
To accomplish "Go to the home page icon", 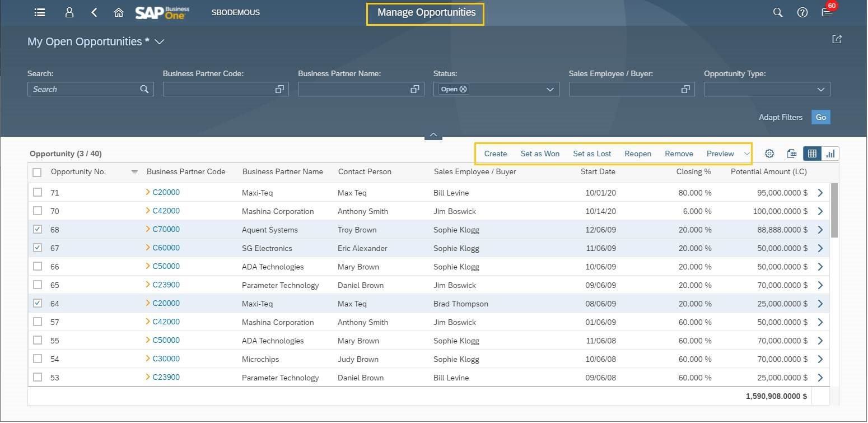I will [x=119, y=12].
